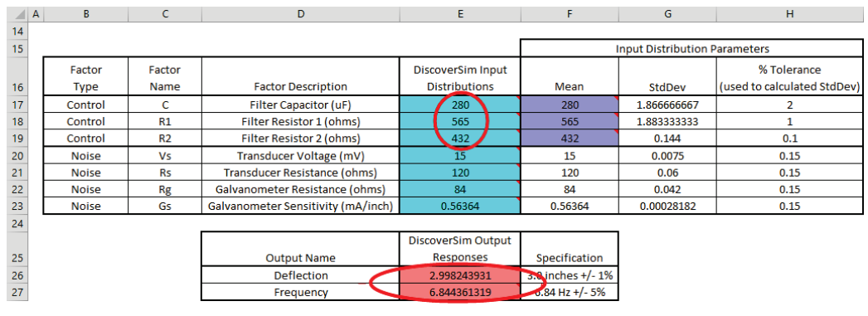Click 'DiscoverSim Output Responses' header cell
This screenshot has height=316, width=868.
tap(459, 249)
